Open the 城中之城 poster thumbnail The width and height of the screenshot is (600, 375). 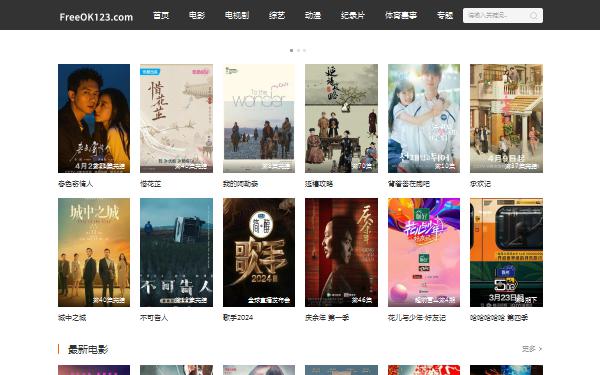[x=94, y=252]
